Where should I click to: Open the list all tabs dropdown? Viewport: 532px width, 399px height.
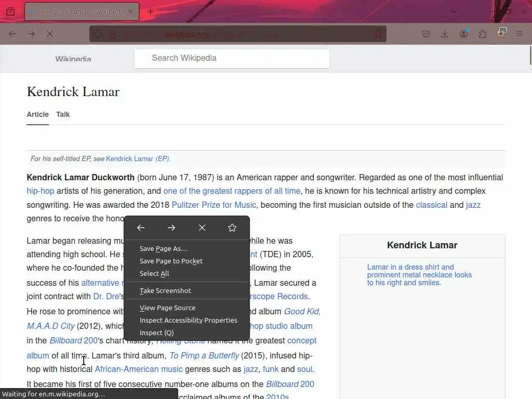454,11
